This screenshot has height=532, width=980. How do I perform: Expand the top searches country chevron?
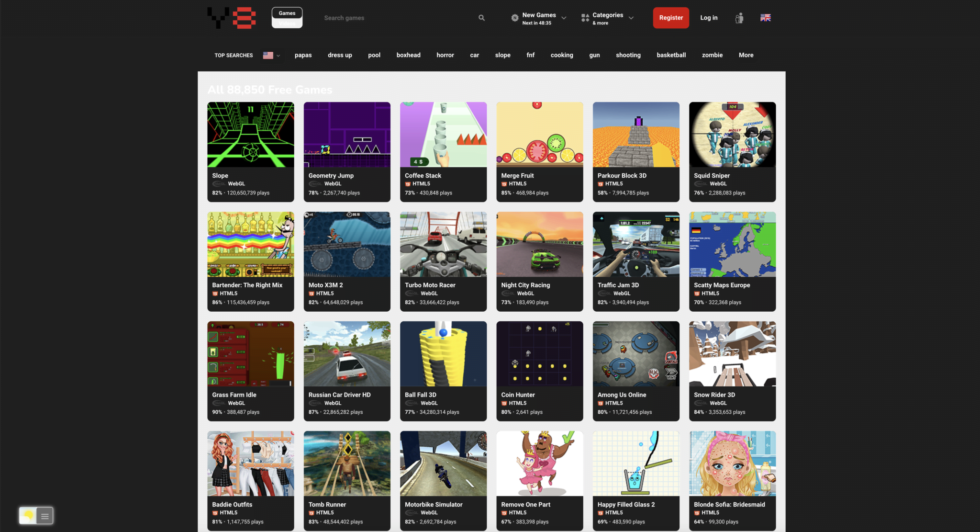point(278,56)
